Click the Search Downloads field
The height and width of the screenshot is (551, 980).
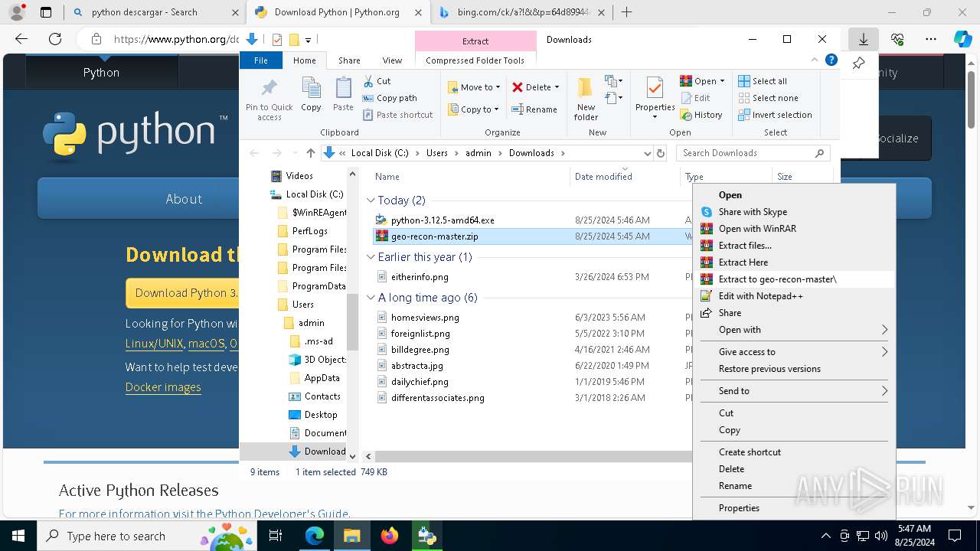tap(753, 153)
